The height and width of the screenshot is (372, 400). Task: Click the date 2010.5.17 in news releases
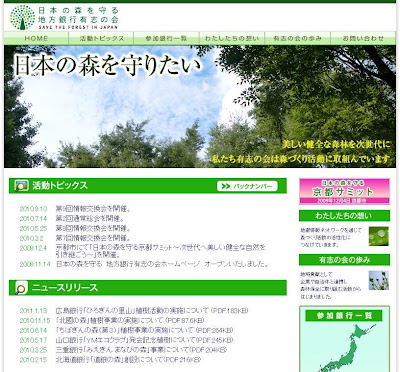click(x=33, y=340)
